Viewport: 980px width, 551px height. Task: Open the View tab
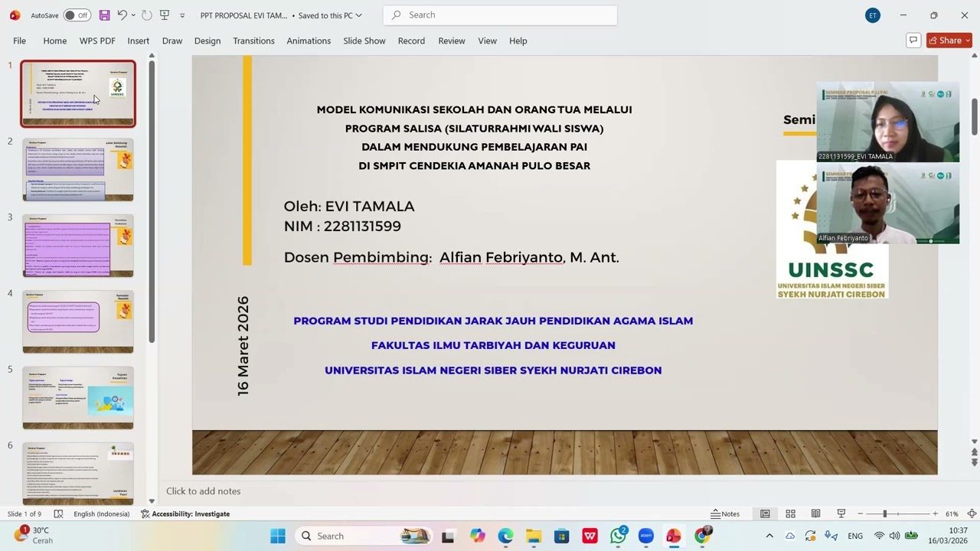click(488, 41)
